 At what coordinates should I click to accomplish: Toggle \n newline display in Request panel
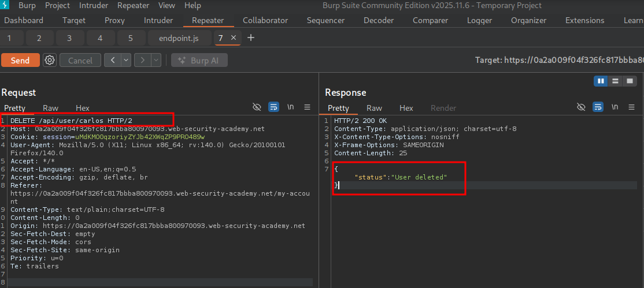pos(290,107)
